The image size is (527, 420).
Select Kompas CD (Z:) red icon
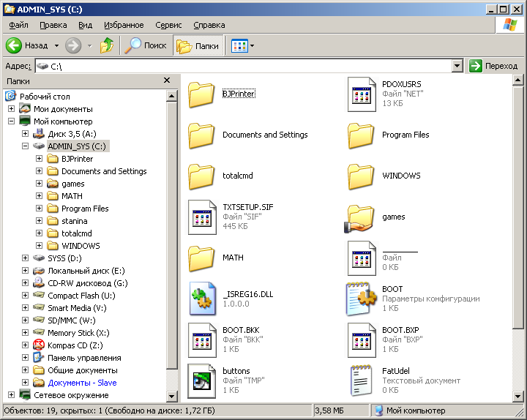(x=39, y=345)
